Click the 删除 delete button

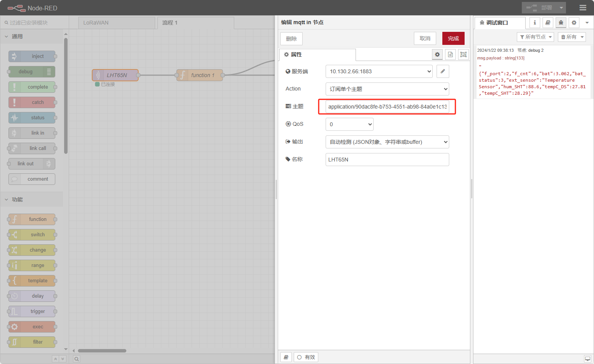[x=291, y=39]
